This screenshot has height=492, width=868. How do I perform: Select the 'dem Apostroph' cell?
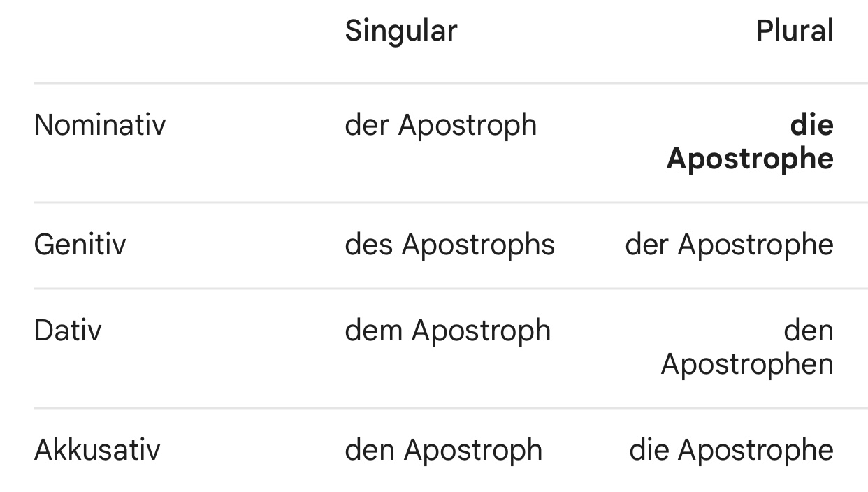tap(447, 331)
